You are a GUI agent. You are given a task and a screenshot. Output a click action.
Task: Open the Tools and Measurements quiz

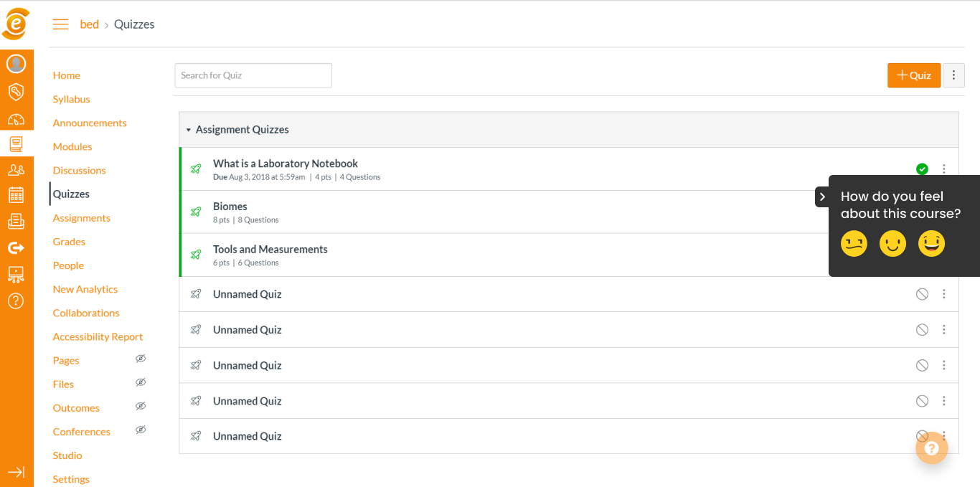[270, 250]
